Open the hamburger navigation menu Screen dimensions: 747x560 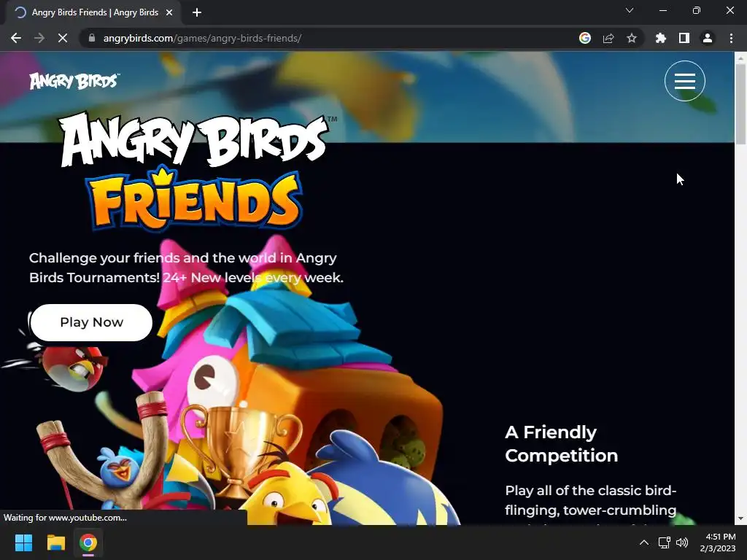[x=684, y=81]
